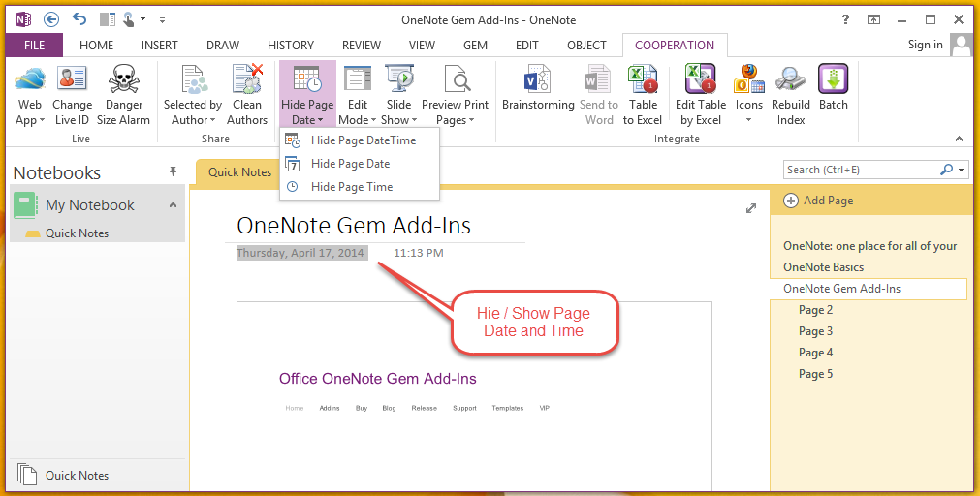Switch to the INSERT ribbon tab
The image size is (980, 496).
click(x=159, y=45)
